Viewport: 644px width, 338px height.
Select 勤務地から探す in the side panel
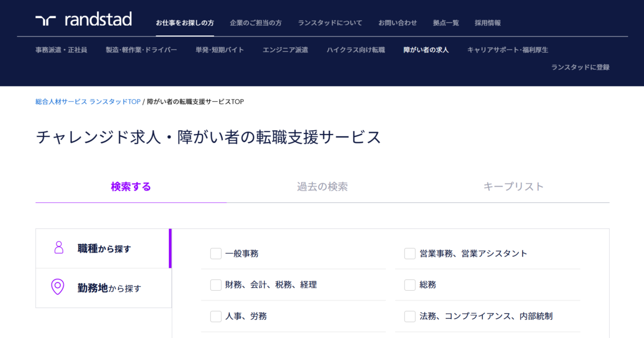pos(109,288)
